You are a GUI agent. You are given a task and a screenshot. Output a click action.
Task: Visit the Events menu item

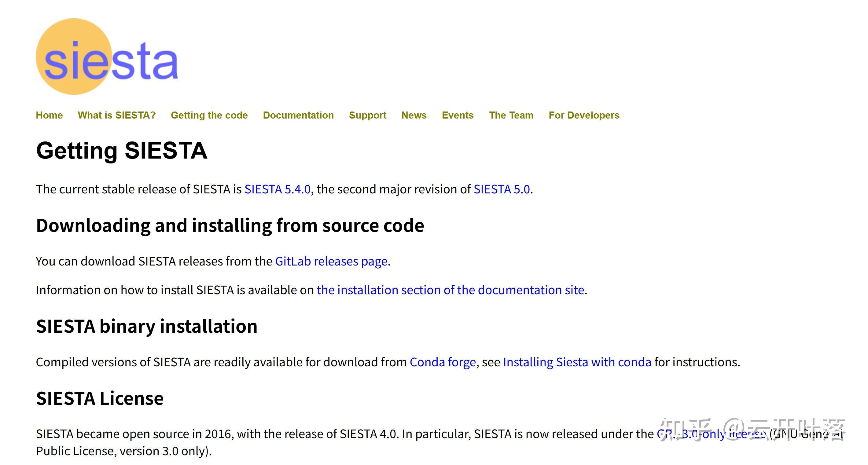[457, 115]
